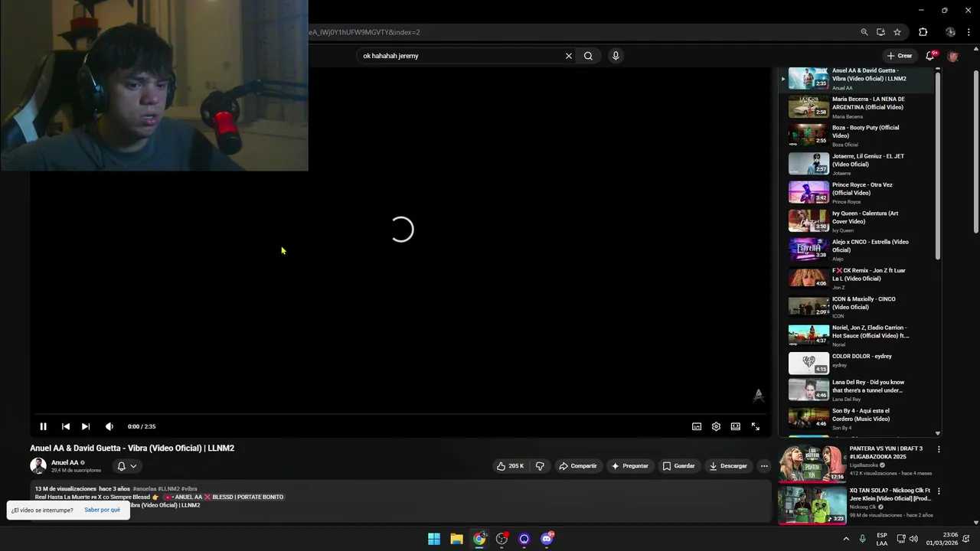Select COLOR DOLOR - eydrey in playlist
The image size is (980, 551).
click(x=856, y=364)
